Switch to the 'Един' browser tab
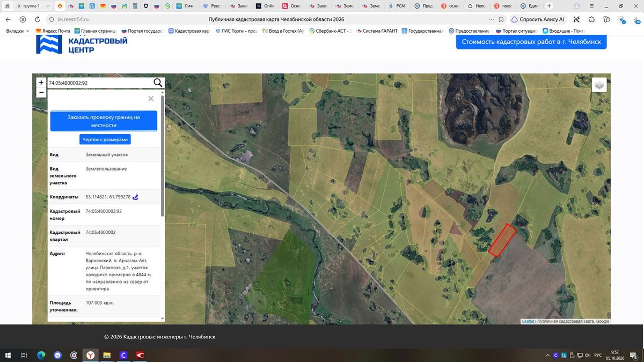The height and width of the screenshot is (362, 644). pos(531,6)
